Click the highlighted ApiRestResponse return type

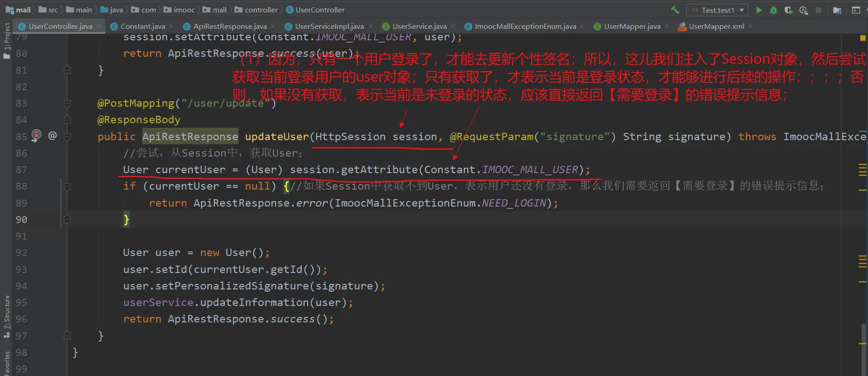point(190,136)
